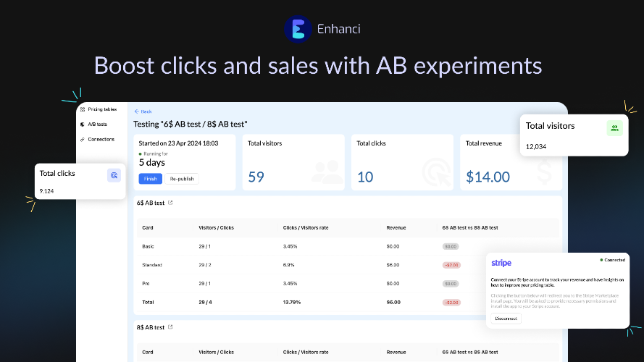This screenshot has width=644, height=362.
Task: Click the 13.79% rate value
Action: click(292, 302)
